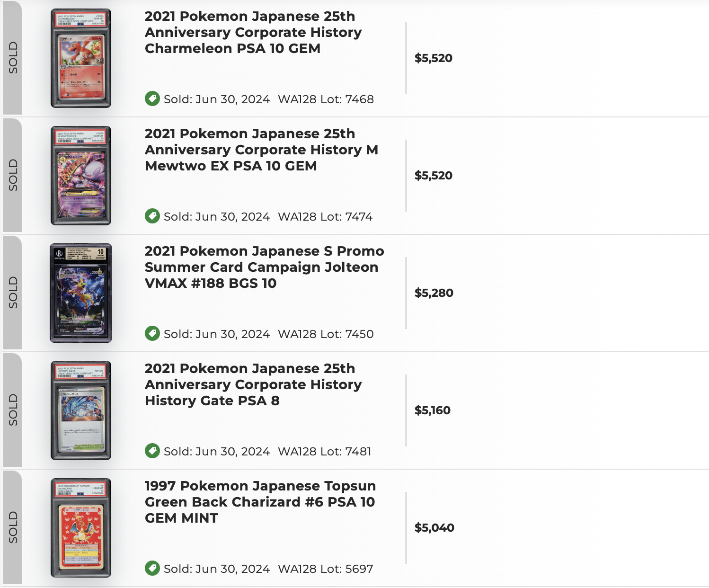Click the SOLD banner beside Jolteon VMAX lot
Screen dimensions: 709x588
click(x=13, y=293)
